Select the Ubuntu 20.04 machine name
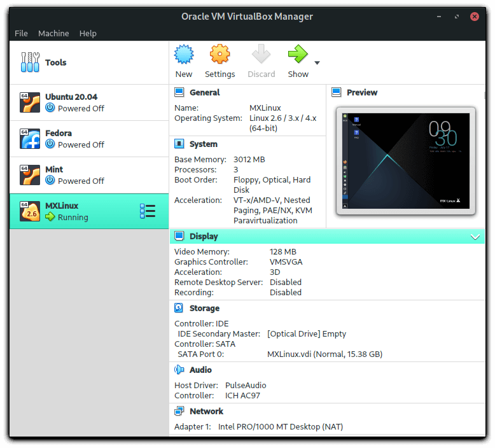This screenshot has width=495, height=448. [71, 97]
